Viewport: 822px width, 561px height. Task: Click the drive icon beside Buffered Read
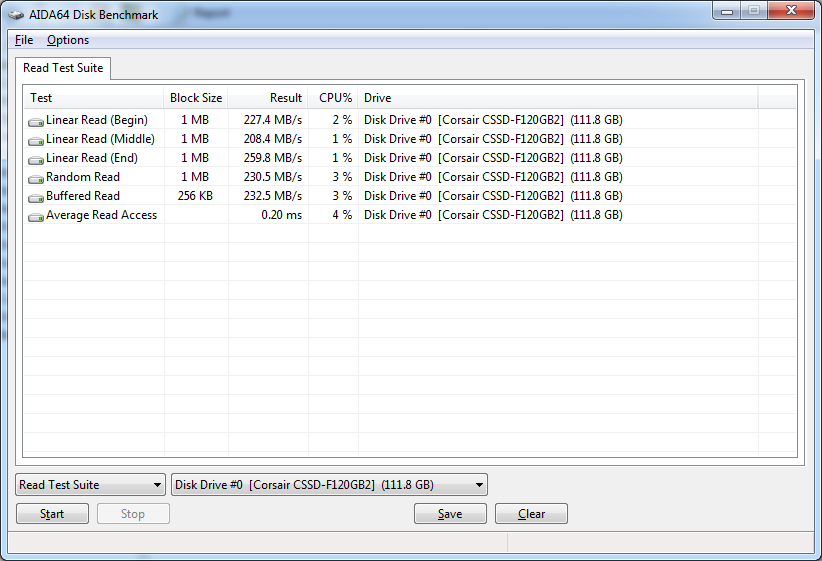[x=36, y=197]
